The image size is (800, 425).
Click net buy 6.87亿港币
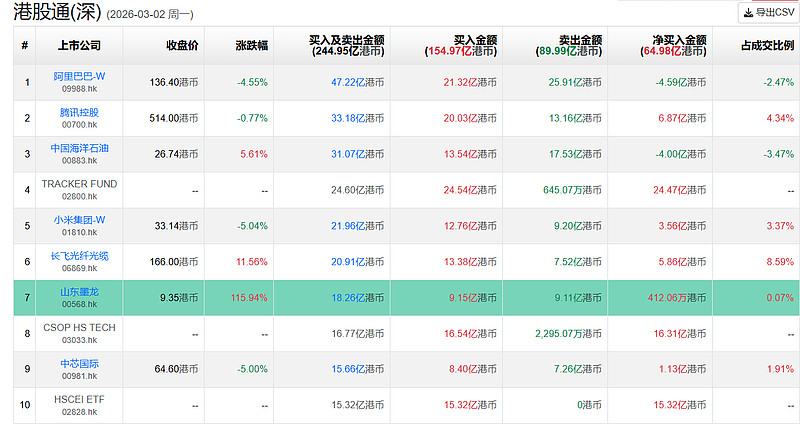(682, 118)
